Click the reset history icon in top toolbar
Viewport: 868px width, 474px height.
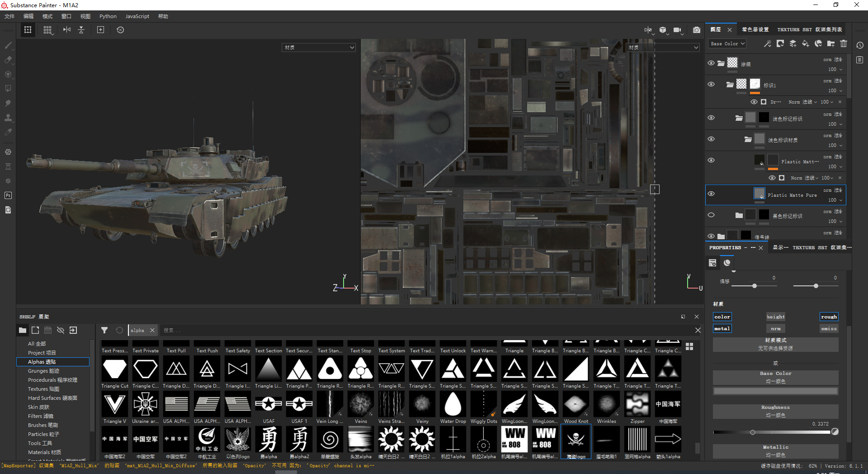pyautogui.click(x=120, y=30)
